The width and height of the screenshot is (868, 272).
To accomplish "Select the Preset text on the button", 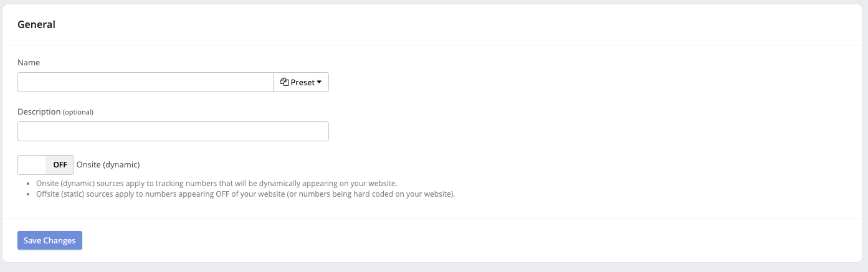I will [x=303, y=82].
